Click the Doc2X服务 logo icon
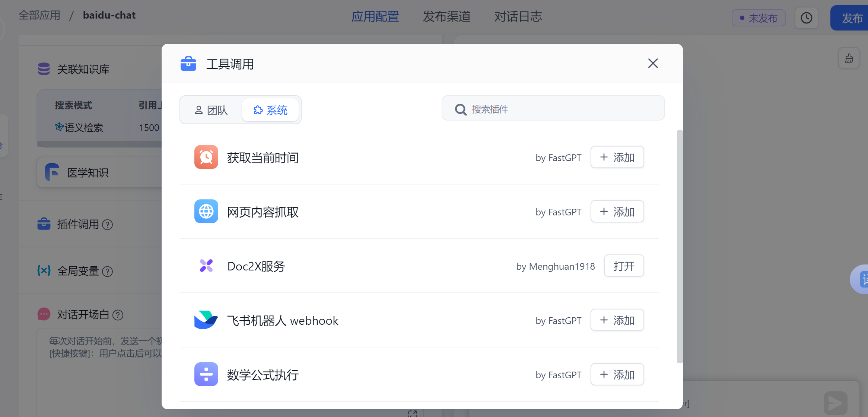 tap(206, 266)
